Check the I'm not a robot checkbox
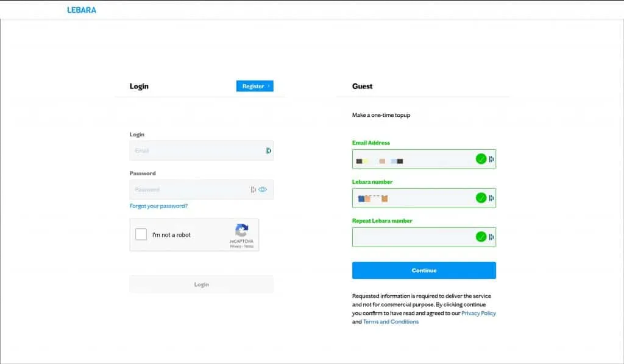624x364 pixels. click(x=141, y=234)
